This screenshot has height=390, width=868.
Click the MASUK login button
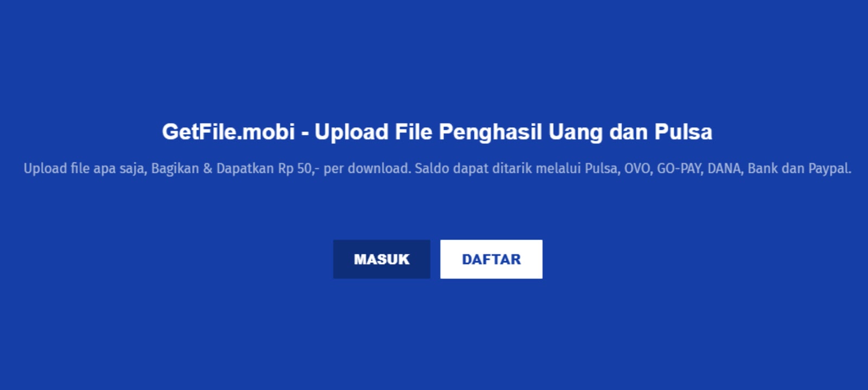(381, 259)
